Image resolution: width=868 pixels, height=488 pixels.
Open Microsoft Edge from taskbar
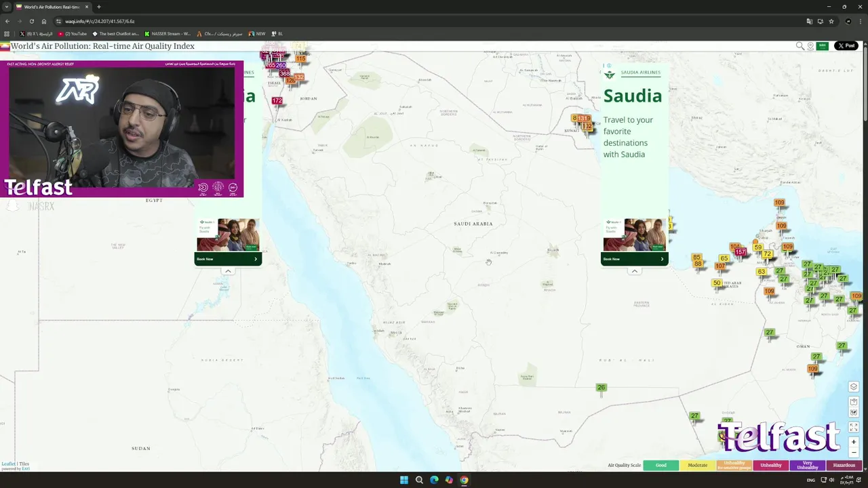coord(434,480)
